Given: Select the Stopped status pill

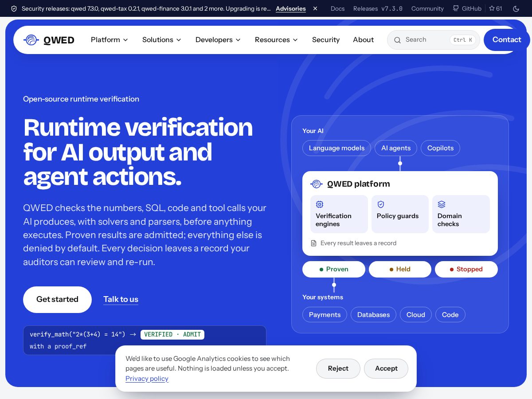Looking at the screenshot, I should point(466,269).
